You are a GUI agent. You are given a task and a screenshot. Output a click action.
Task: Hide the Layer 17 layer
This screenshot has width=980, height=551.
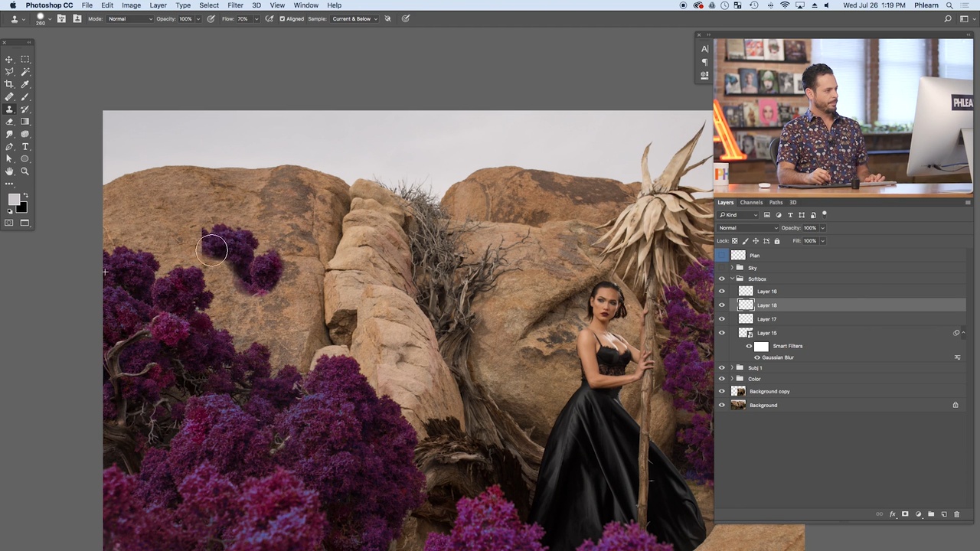point(721,319)
